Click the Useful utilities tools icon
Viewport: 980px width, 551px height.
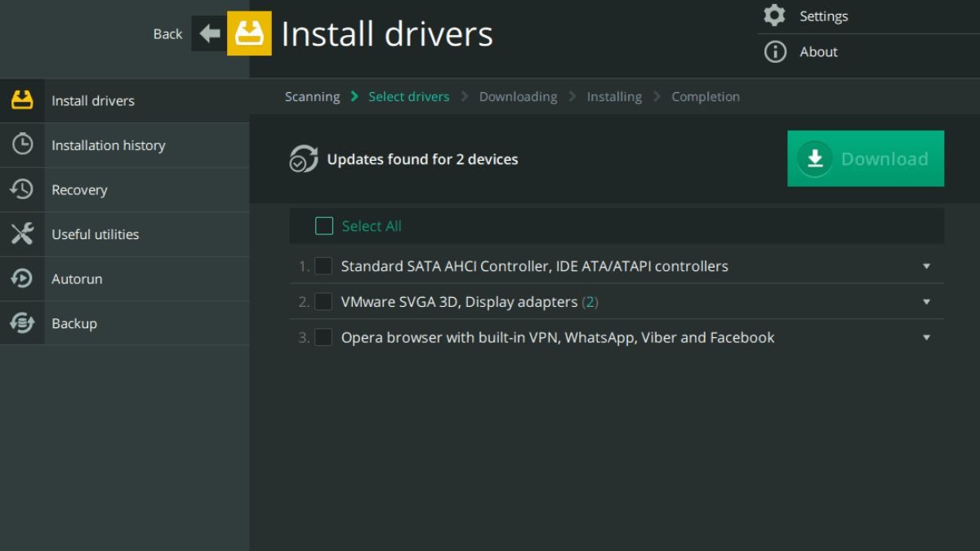[22, 234]
